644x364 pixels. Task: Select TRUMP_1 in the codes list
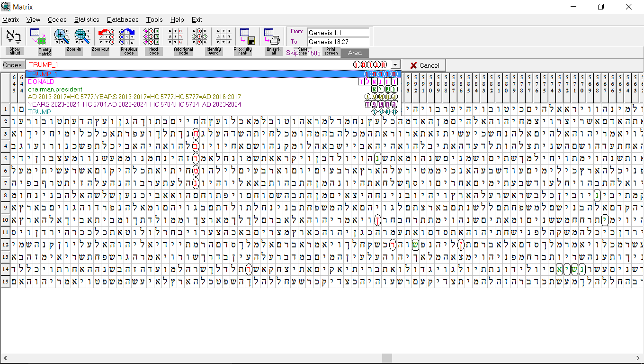point(213,74)
